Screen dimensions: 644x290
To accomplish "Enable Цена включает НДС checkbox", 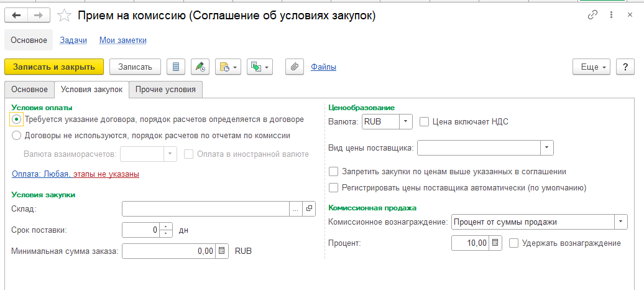I will tap(424, 122).
